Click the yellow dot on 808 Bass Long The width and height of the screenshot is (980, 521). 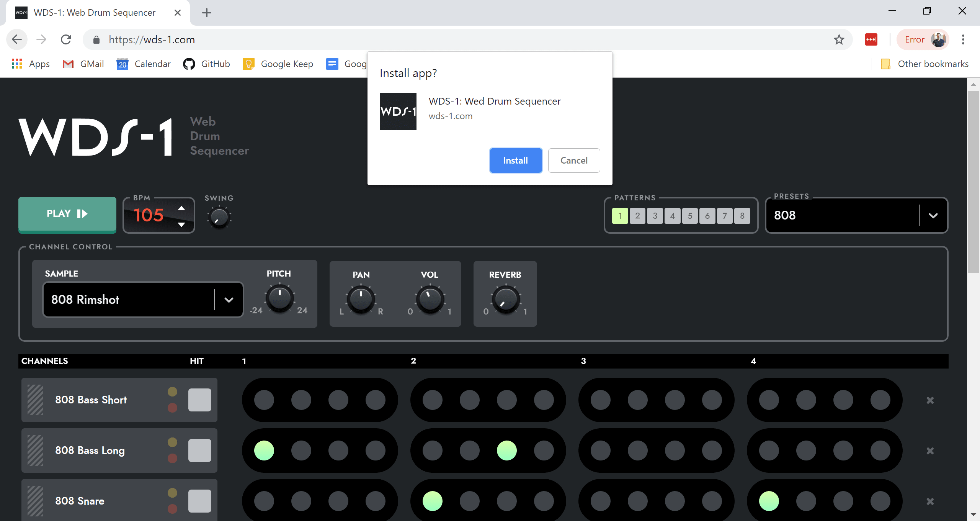coord(172,442)
